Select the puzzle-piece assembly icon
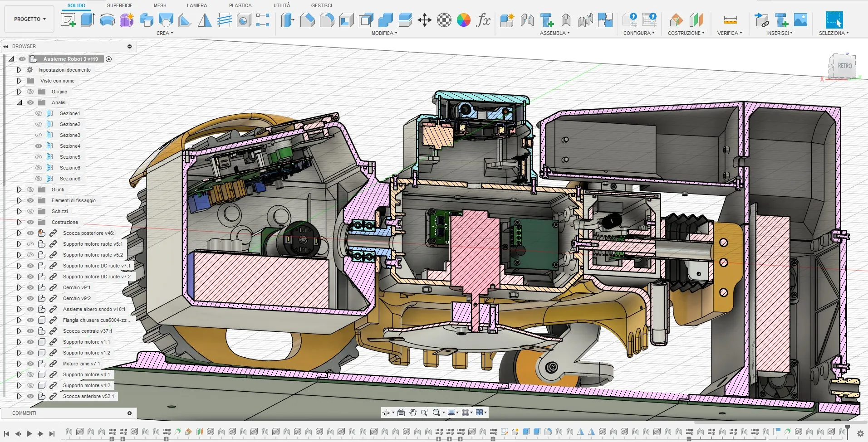This screenshot has height=442, width=868. pos(605,20)
